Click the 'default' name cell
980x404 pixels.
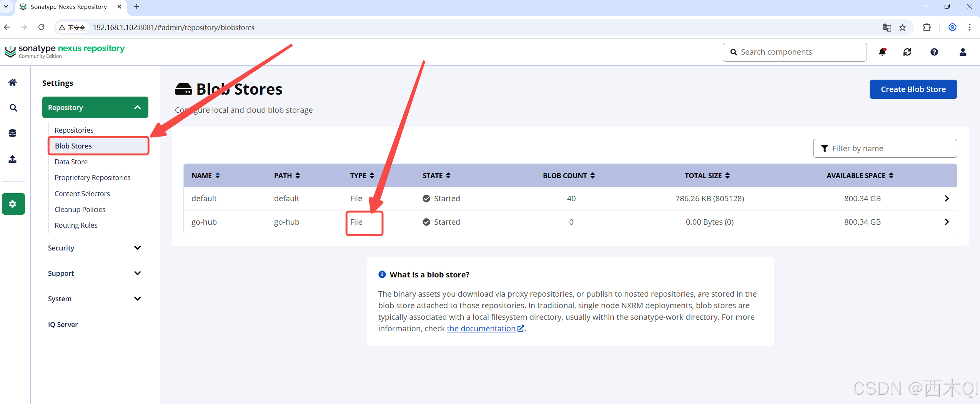(204, 199)
